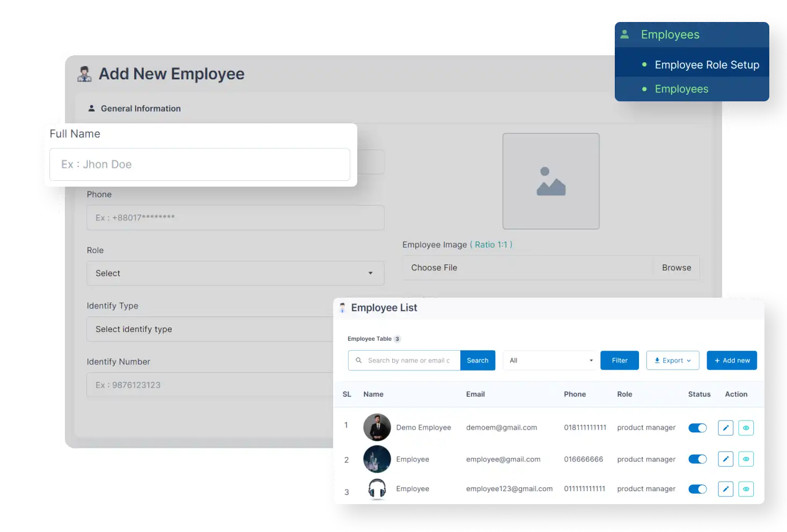
Task: Click the Demo Employee profile thumbnail
Action: tap(377, 427)
